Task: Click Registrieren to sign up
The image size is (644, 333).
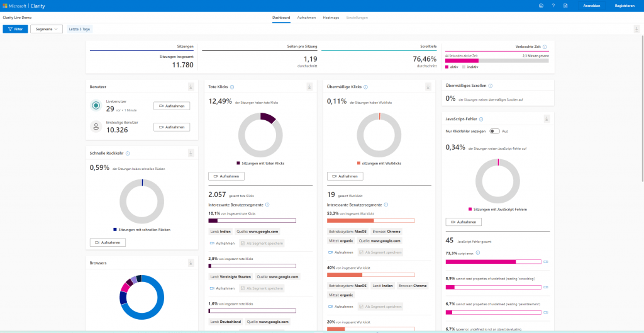Action: (625, 6)
